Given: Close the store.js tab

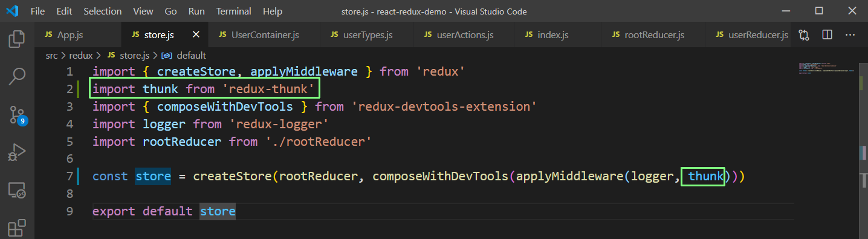Looking at the screenshot, I should [196, 35].
